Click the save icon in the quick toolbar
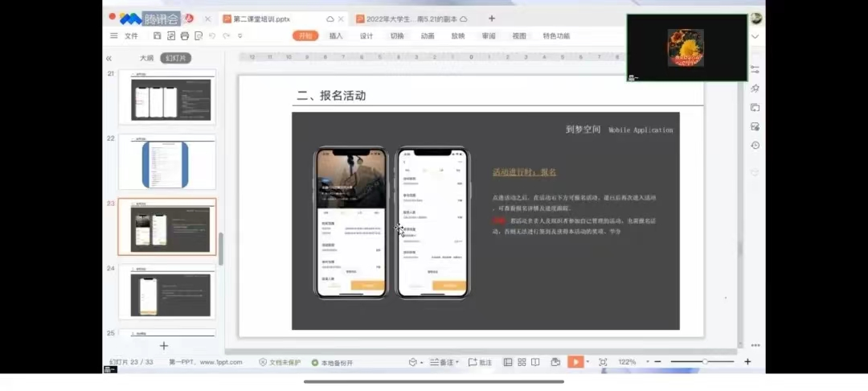Screen dimensions: 868x391 tap(158, 36)
